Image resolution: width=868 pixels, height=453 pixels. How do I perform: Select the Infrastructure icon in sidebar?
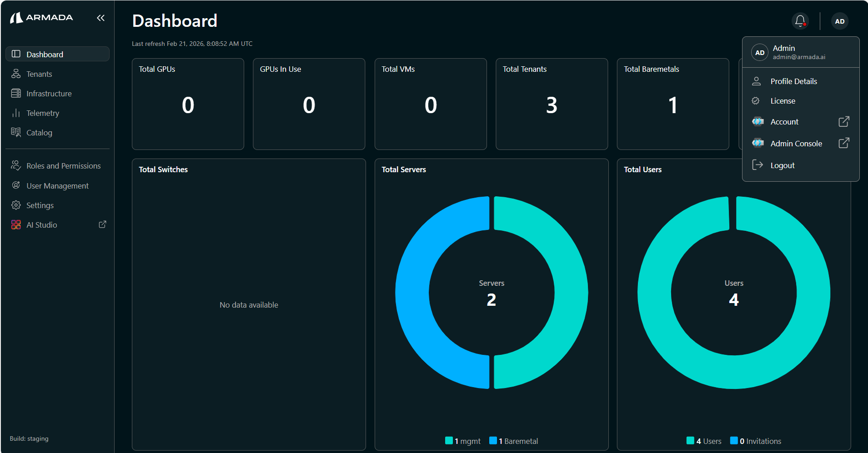[16, 93]
